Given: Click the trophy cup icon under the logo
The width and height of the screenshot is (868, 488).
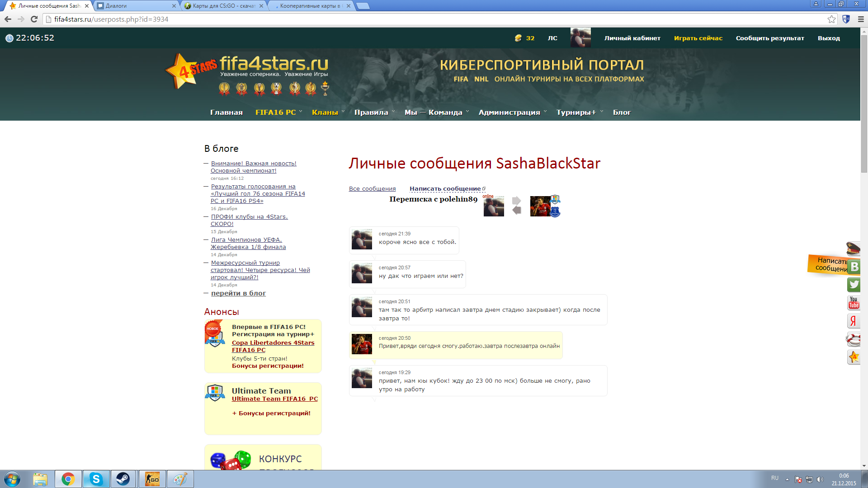Looking at the screenshot, I should tap(325, 88).
